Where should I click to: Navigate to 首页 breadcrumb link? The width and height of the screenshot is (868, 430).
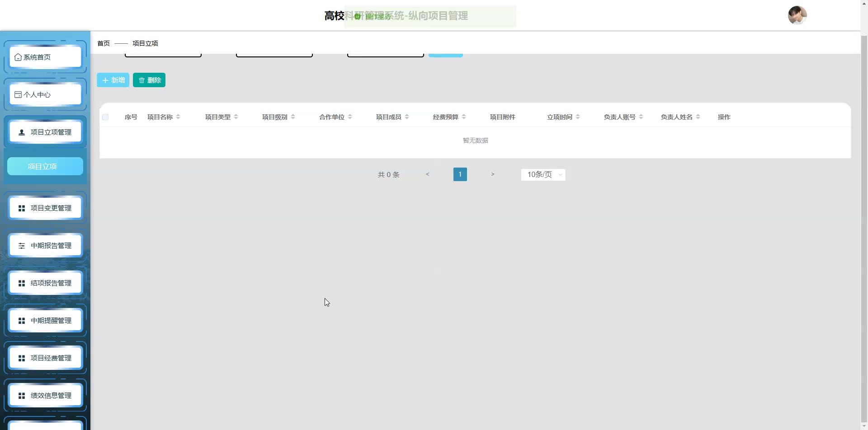(x=104, y=43)
